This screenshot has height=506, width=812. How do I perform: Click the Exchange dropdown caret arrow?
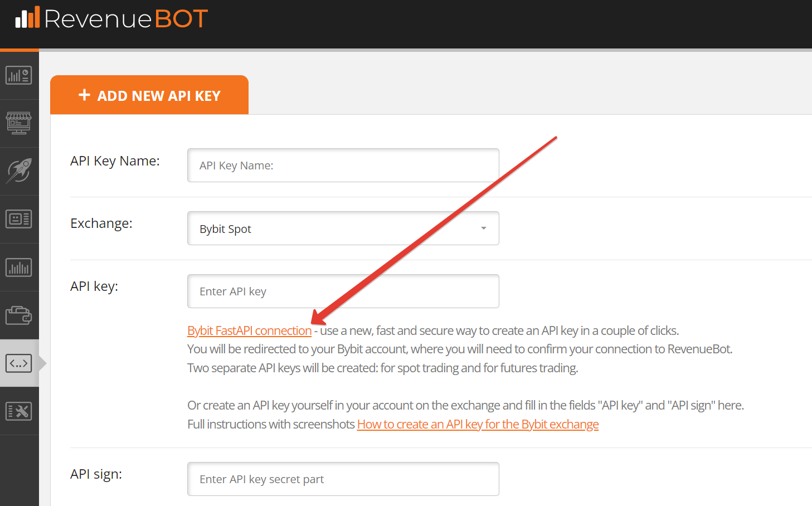(483, 228)
